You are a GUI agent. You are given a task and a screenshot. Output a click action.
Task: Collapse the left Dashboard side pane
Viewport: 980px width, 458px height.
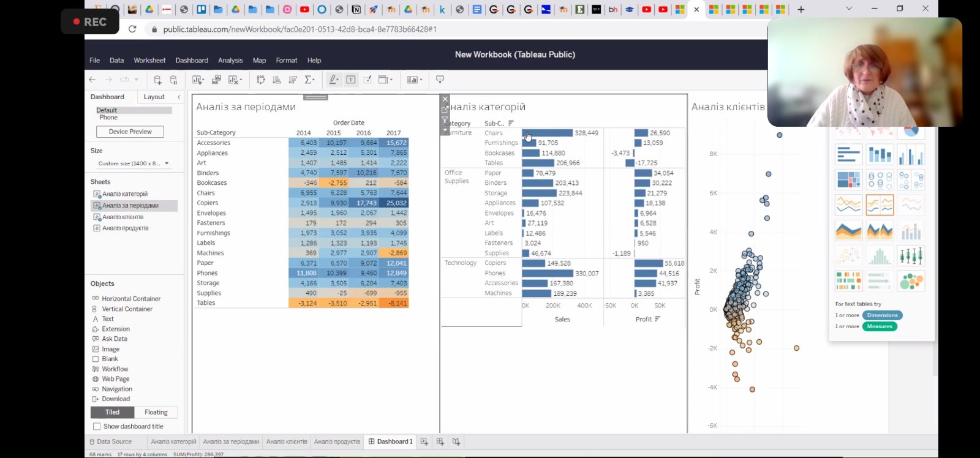tap(179, 97)
